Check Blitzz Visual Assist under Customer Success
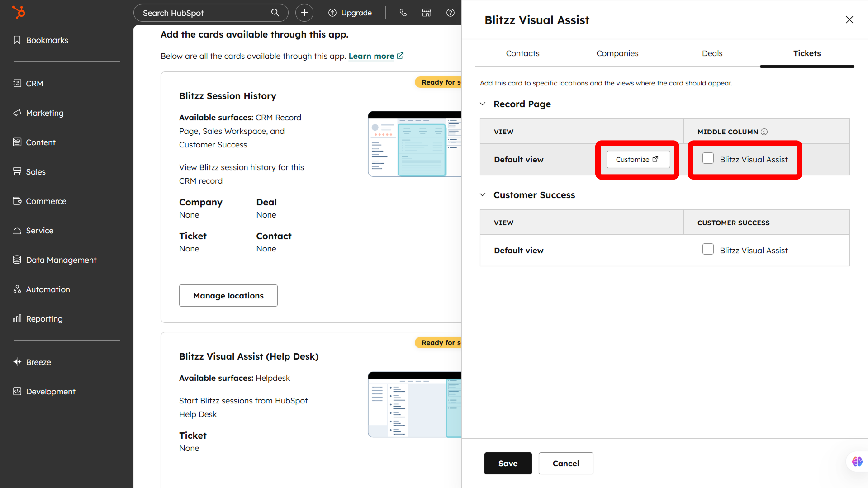868x488 pixels. click(708, 249)
